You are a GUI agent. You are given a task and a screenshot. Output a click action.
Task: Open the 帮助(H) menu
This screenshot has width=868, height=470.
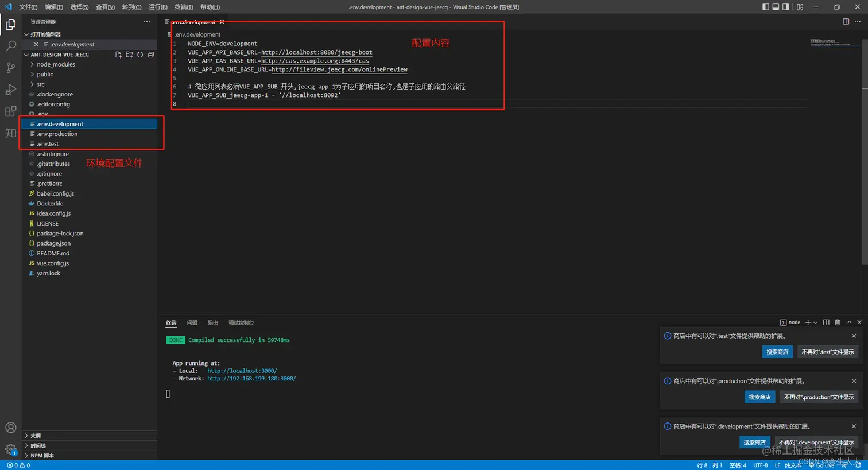[210, 7]
